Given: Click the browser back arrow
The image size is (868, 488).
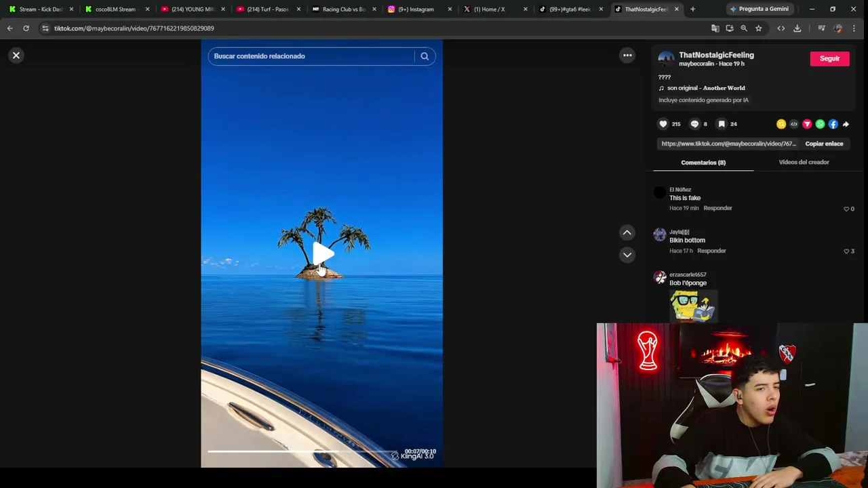Looking at the screenshot, I should [x=9, y=28].
